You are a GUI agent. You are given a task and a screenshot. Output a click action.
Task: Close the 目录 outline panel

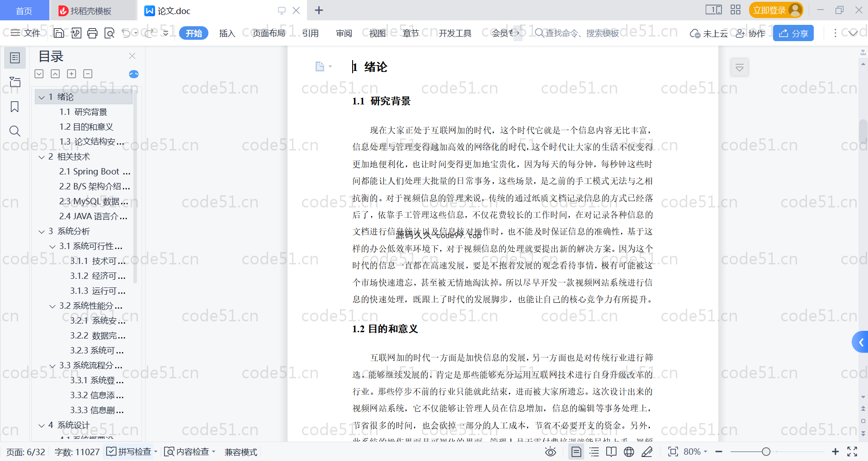point(132,56)
